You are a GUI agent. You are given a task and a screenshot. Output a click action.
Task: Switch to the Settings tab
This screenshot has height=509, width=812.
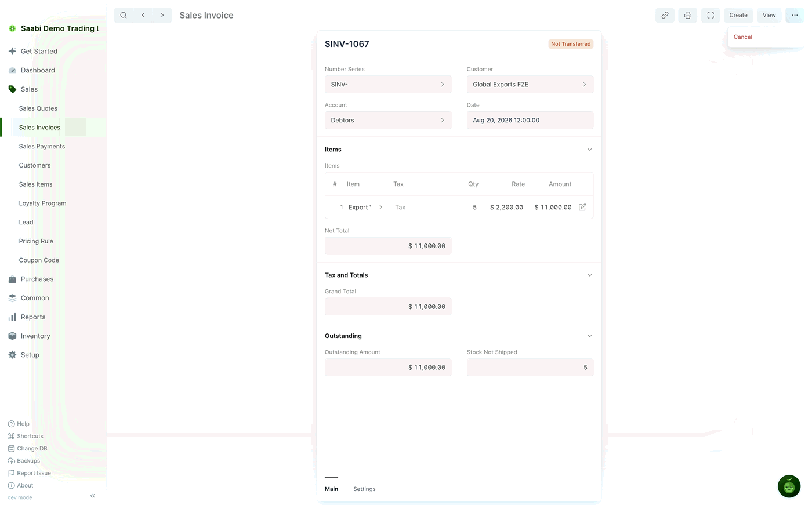[364, 489]
